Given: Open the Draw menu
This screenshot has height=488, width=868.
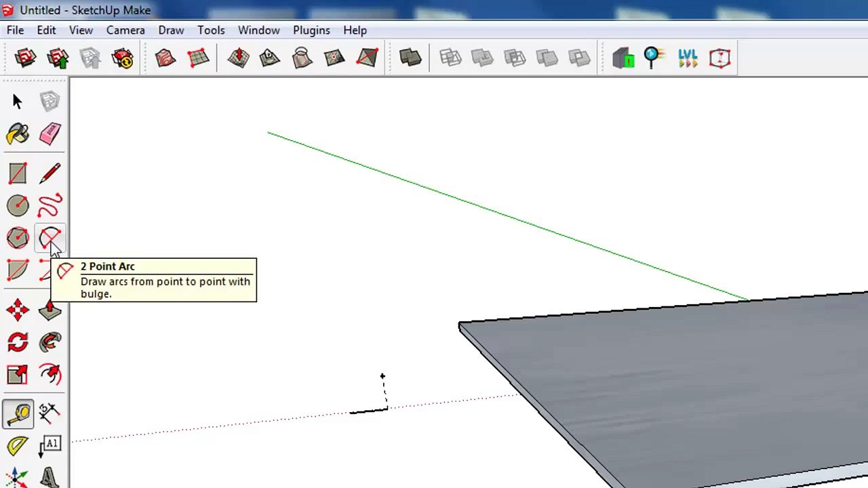Looking at the screenshot, I should coord(171,30).
